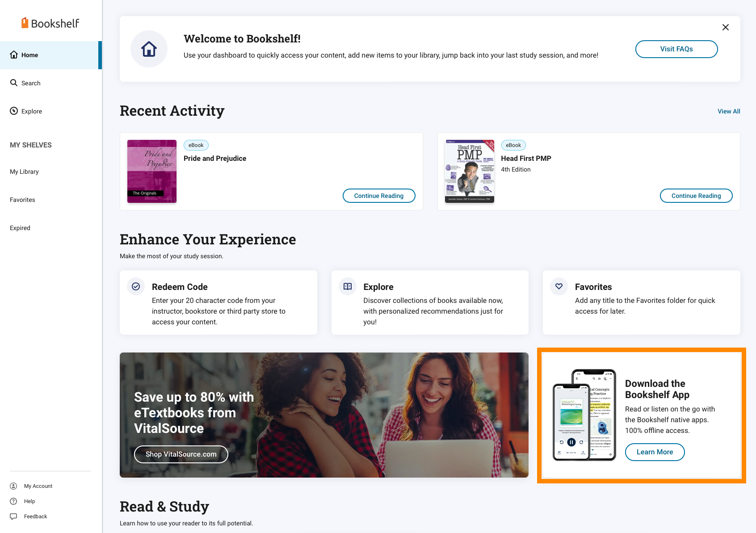Click the Recent Activity heading
The image size is (756, 533).
(x=172, y=111)
